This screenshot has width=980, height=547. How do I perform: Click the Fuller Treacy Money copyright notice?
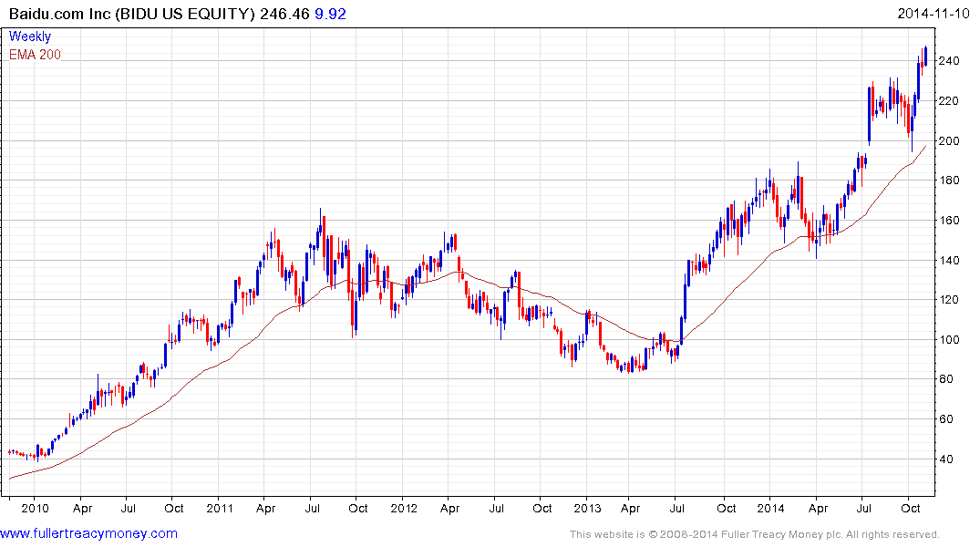pos(755,534)
